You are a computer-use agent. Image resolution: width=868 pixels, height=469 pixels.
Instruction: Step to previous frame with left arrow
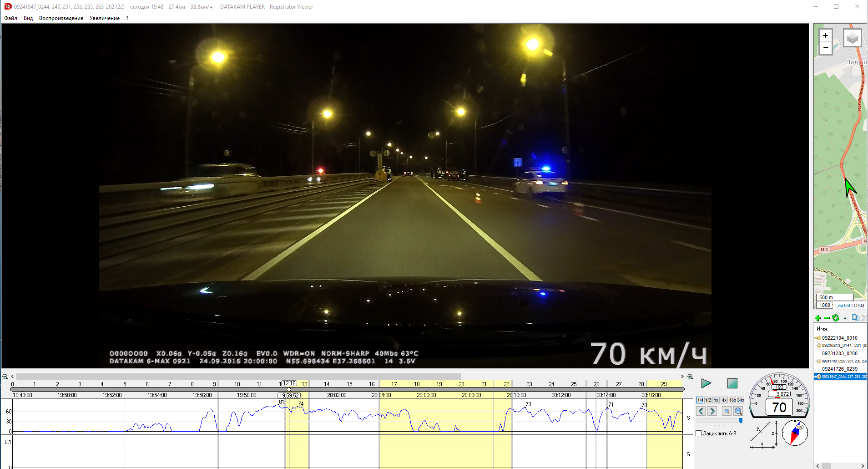tap(701, 411)
